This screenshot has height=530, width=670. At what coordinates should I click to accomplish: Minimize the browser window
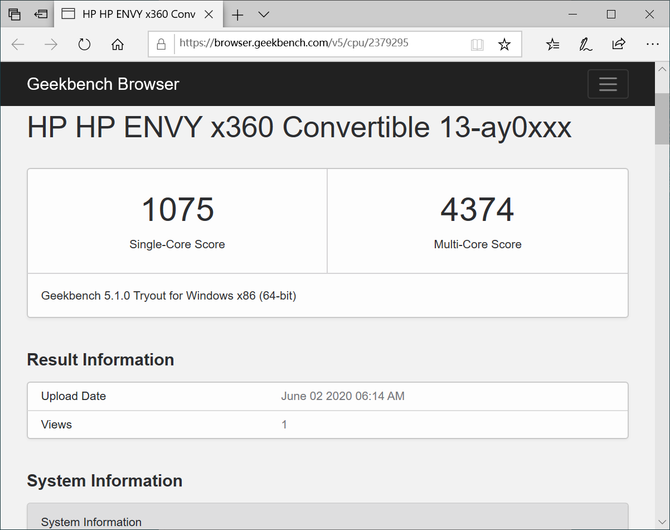point(573,15)
